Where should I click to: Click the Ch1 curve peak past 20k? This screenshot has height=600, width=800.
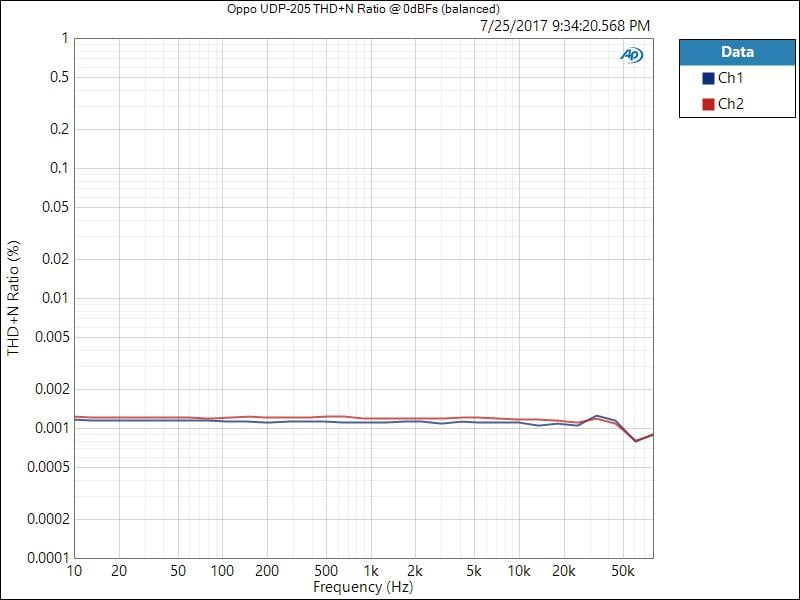(596, 415)
